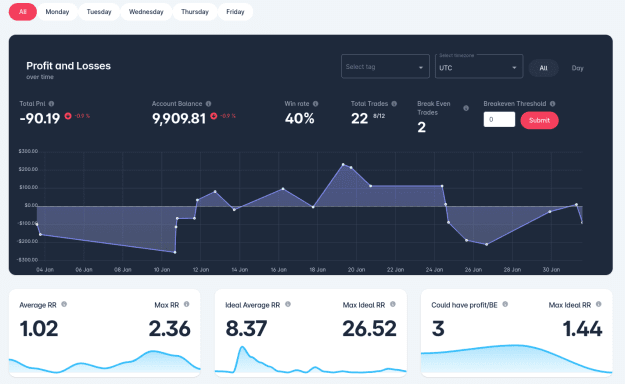
Task: Show info for Ideal Average RR
Action: (288, 304)
